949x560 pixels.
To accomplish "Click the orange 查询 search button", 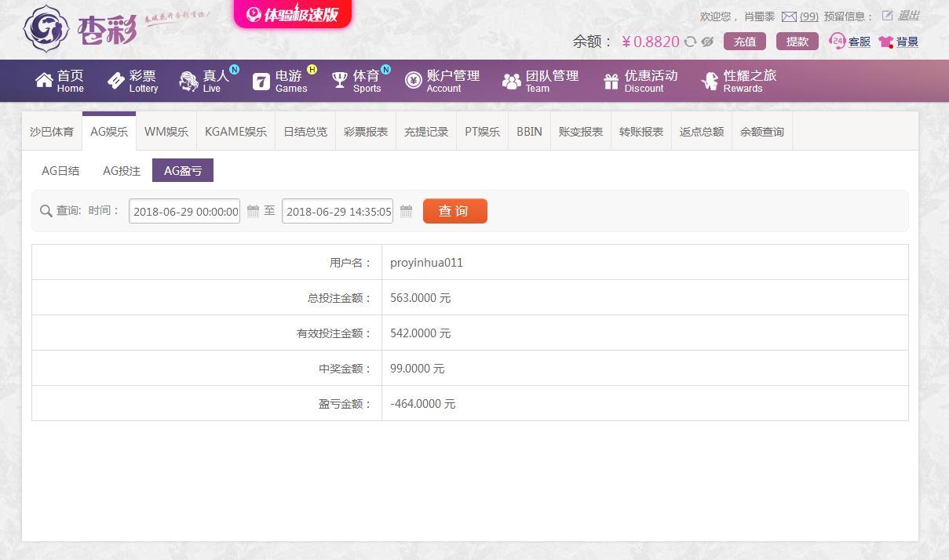I will [454, 211].
